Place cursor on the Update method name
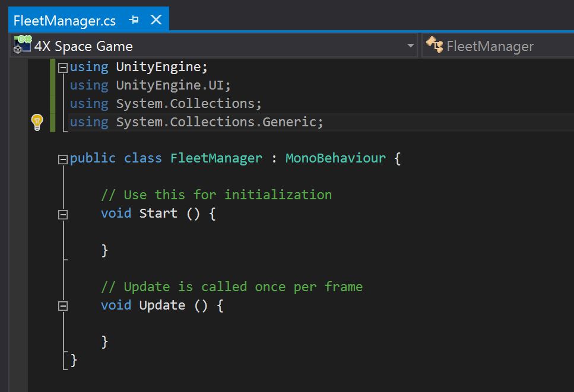Screen dimensions: 574x392 (162, 305)
